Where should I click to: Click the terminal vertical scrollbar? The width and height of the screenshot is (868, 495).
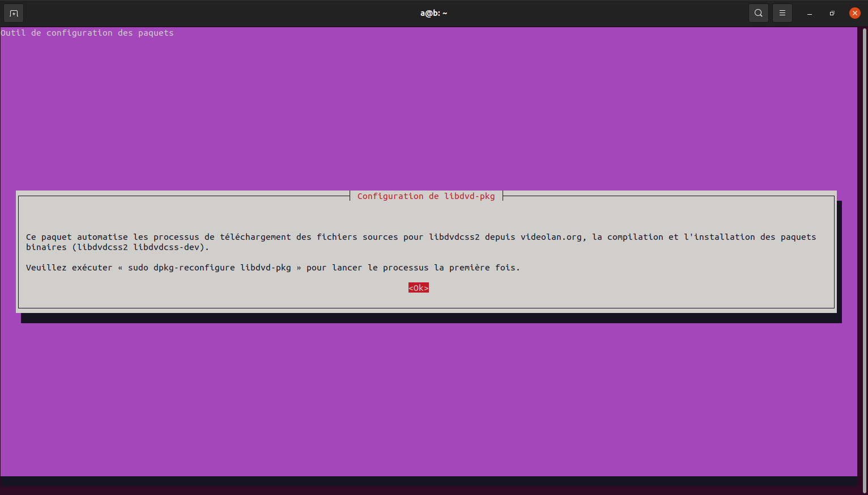(x=864, y=260)
